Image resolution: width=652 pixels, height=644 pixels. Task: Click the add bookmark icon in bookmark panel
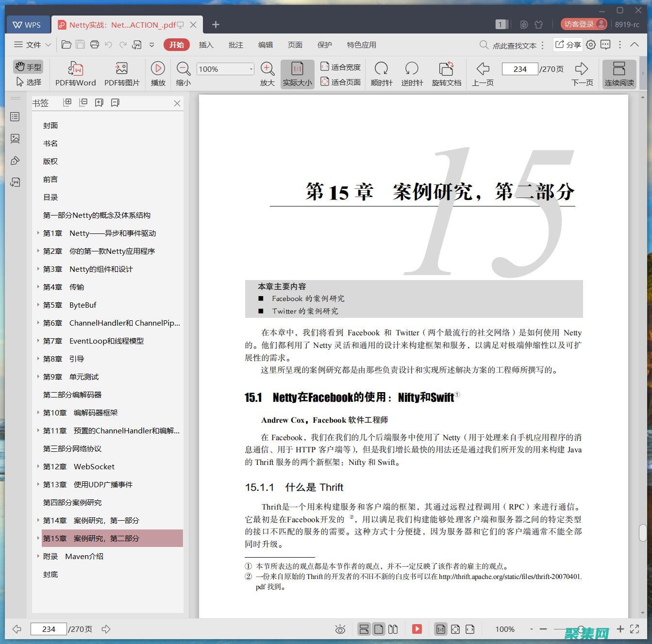(99, 102)
